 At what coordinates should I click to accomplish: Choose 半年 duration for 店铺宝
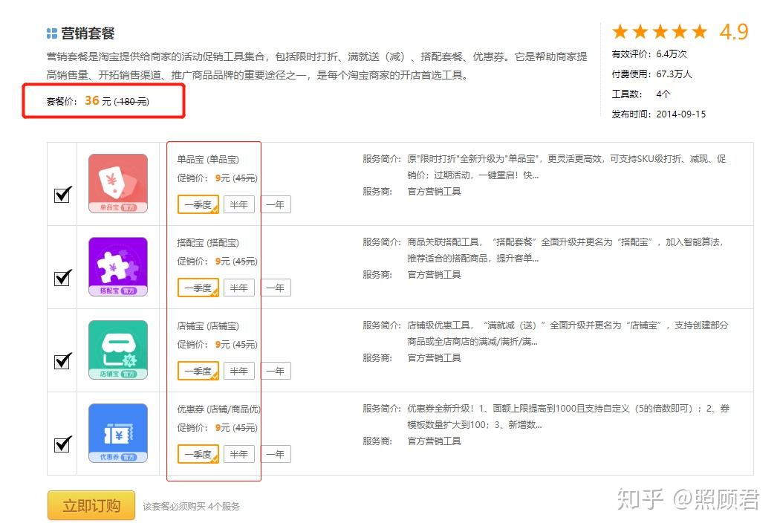click(239, 371)
